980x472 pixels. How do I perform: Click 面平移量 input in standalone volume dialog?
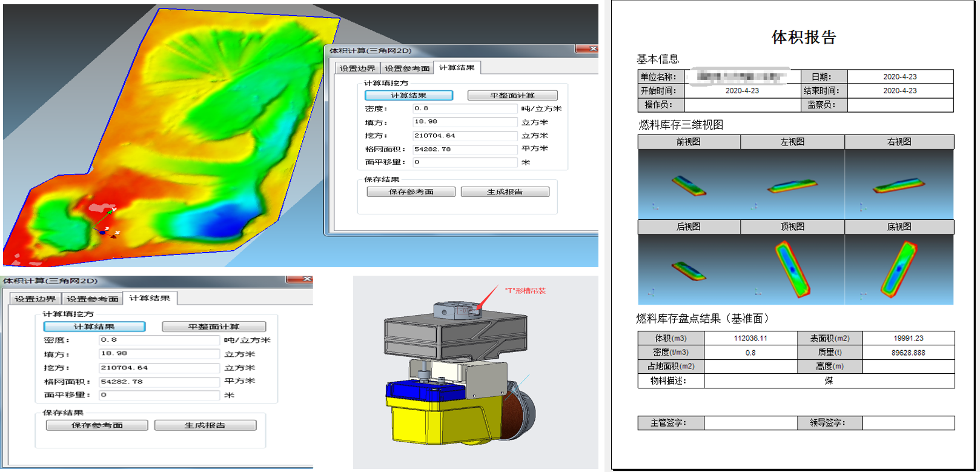point(159,395)
